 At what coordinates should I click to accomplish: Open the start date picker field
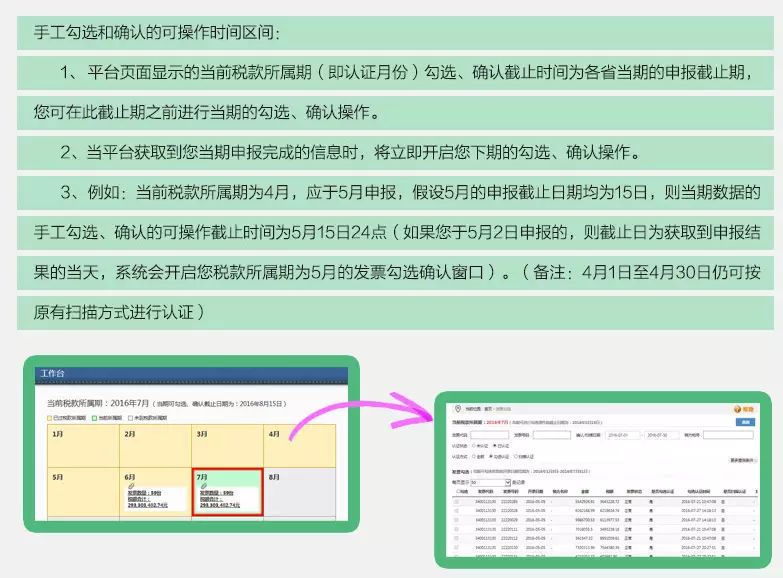622,435
